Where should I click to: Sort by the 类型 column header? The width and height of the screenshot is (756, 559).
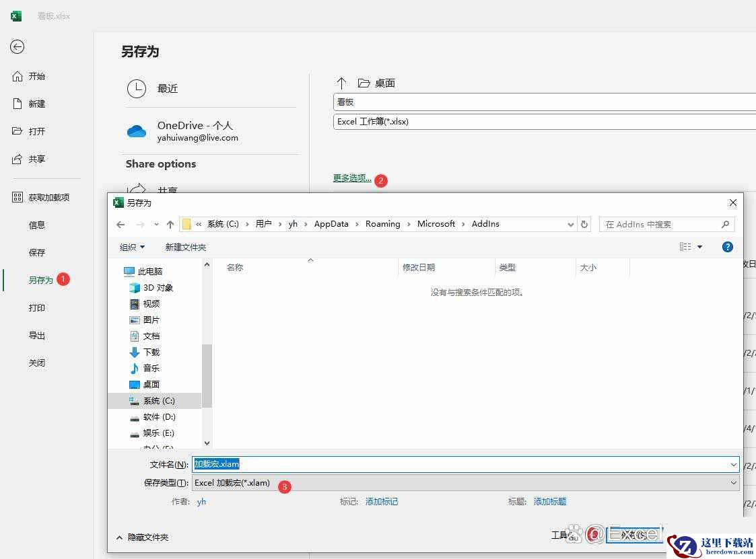(x=507, y=268)
